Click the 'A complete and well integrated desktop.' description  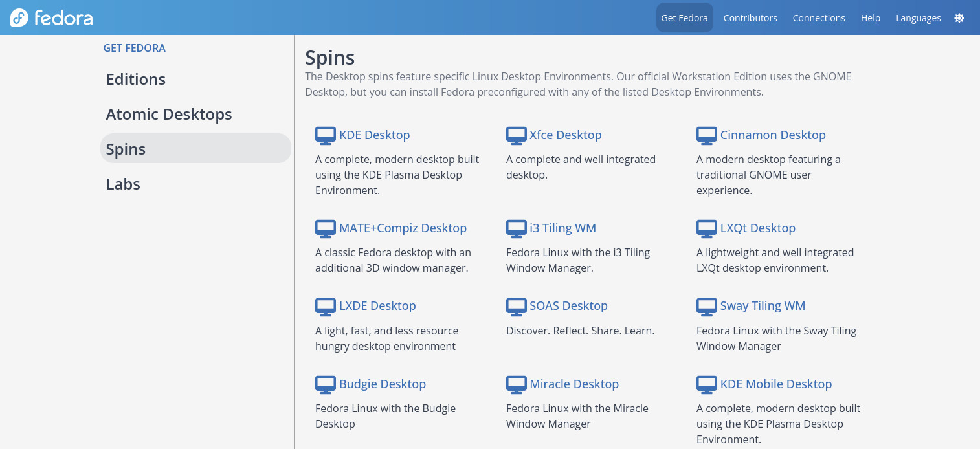pos(581,167)
